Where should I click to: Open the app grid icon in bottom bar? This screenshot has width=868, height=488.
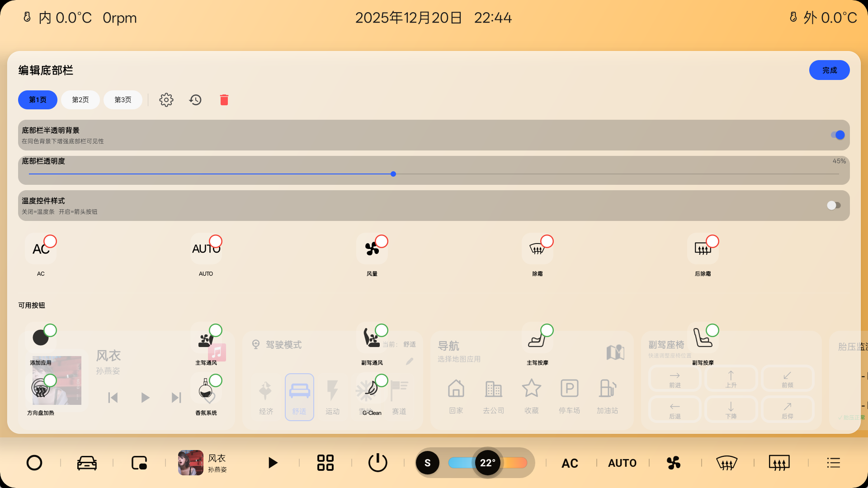point(325,463)
